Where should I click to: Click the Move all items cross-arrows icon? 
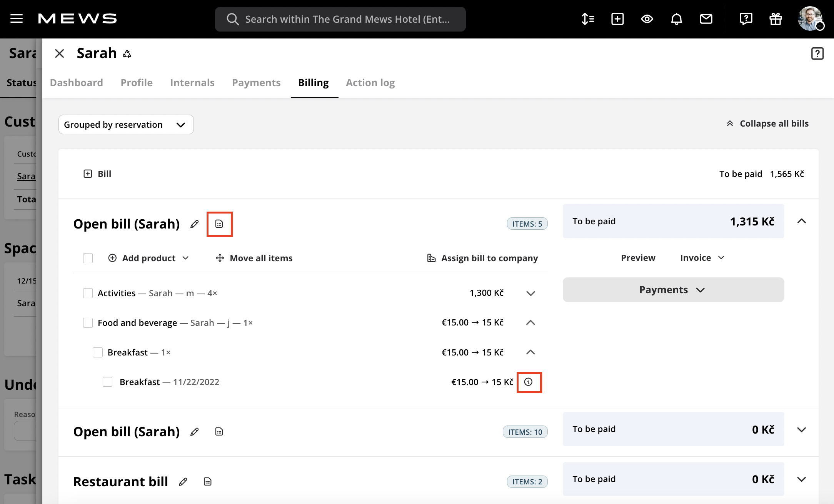(220, 258)
